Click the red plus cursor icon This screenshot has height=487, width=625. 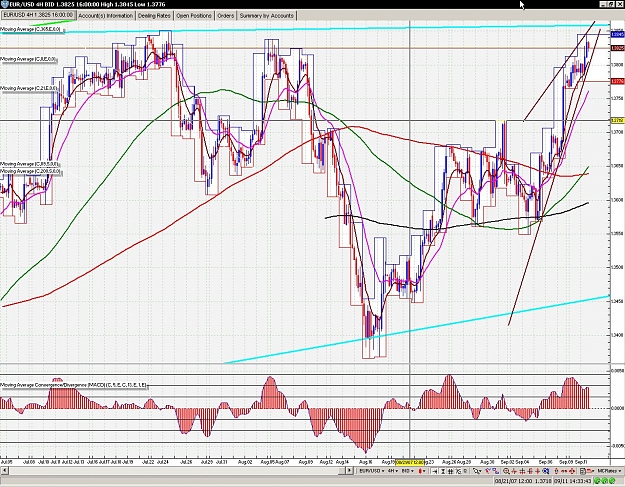point(538,471)
